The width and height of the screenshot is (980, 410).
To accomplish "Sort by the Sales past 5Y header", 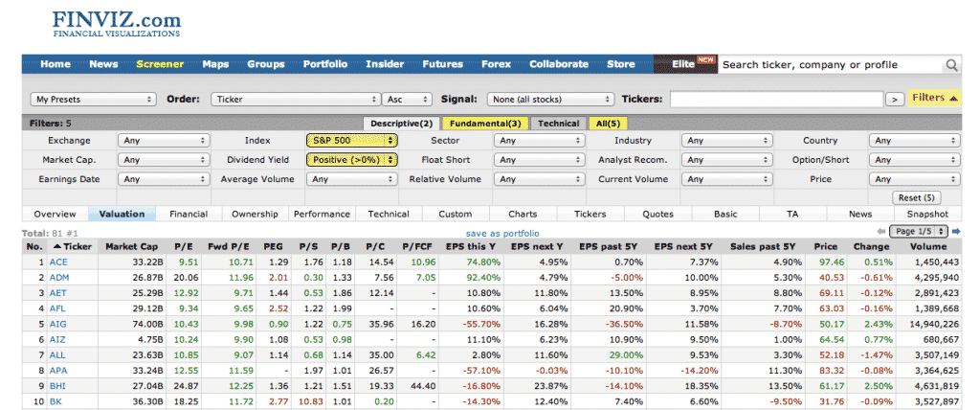I will (x=763, y=246).
